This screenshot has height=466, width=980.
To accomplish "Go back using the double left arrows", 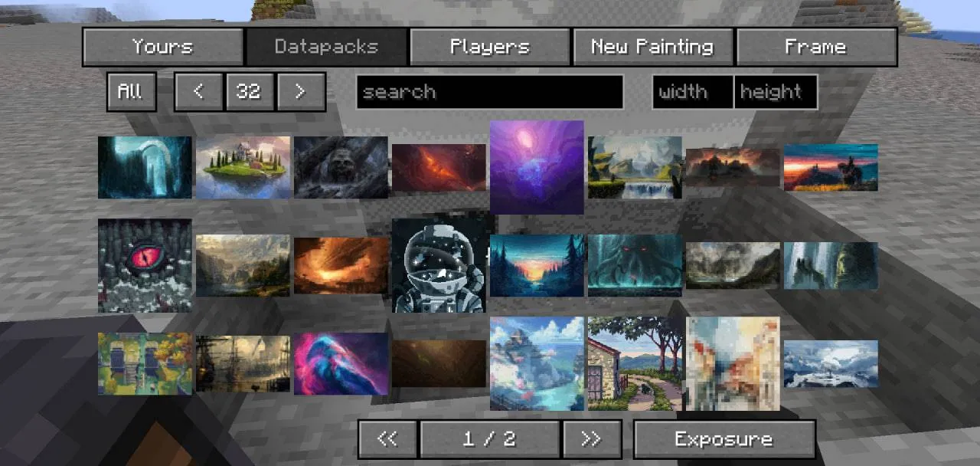I will pyautogui.click(x=388, y=438).
